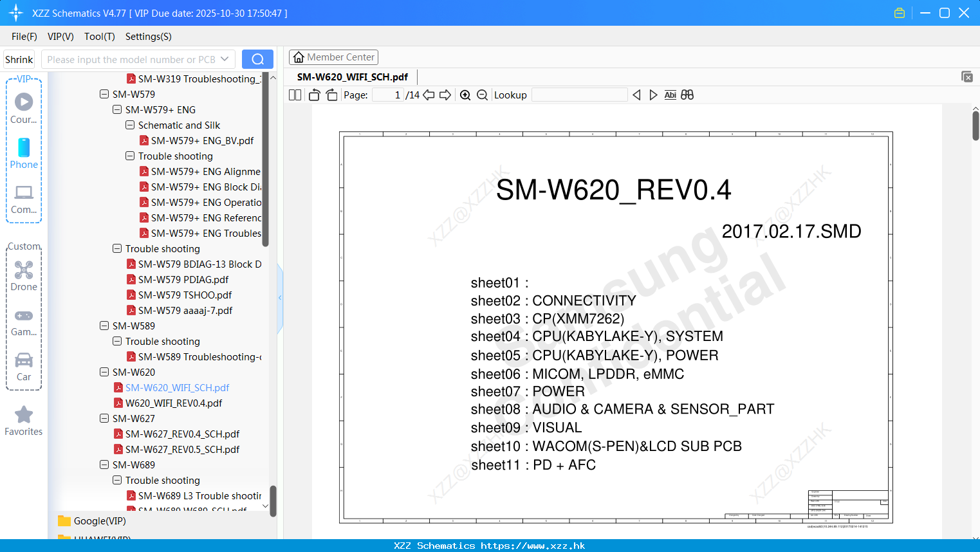The height and width of the screenshot is (552, 980).
Task: Click the page number field
Action: pos(388,95)
